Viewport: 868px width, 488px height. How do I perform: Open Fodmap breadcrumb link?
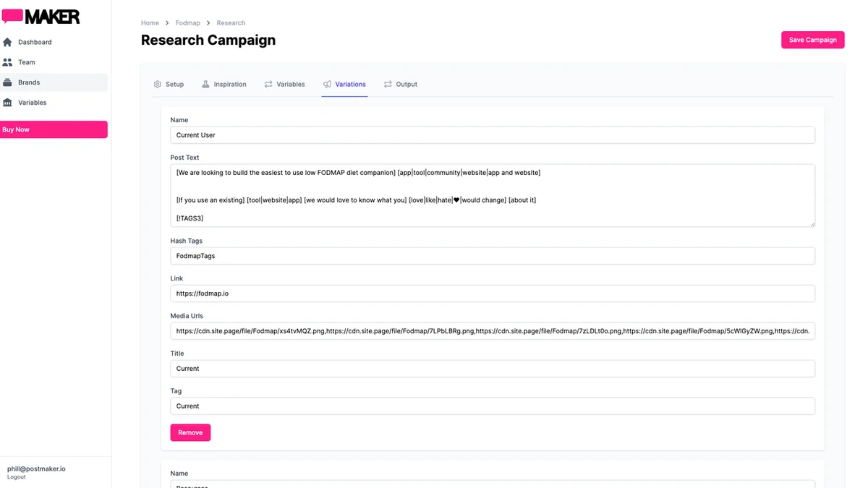(187, 23)
